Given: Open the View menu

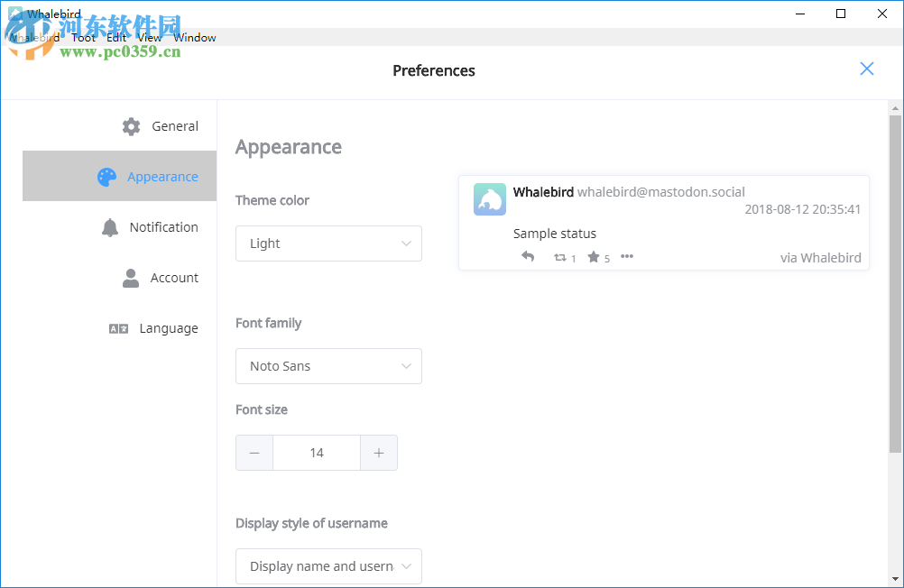Looking at the screenshot, I should [149, 37].
